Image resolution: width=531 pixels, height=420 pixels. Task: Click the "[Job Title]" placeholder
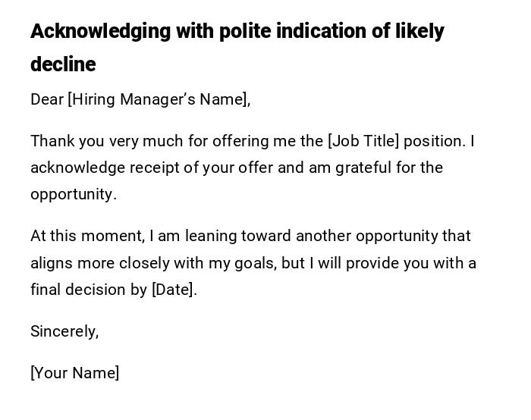pos(363,141)
